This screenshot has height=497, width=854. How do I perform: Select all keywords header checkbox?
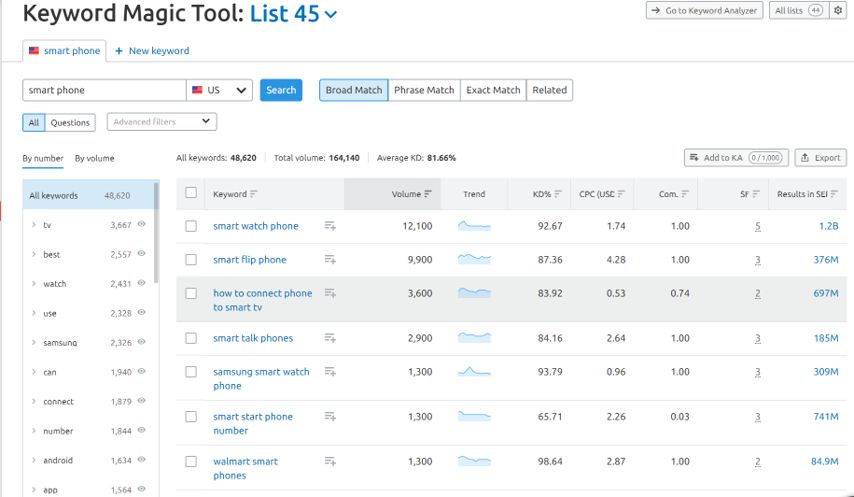click(x=191, y=194)
